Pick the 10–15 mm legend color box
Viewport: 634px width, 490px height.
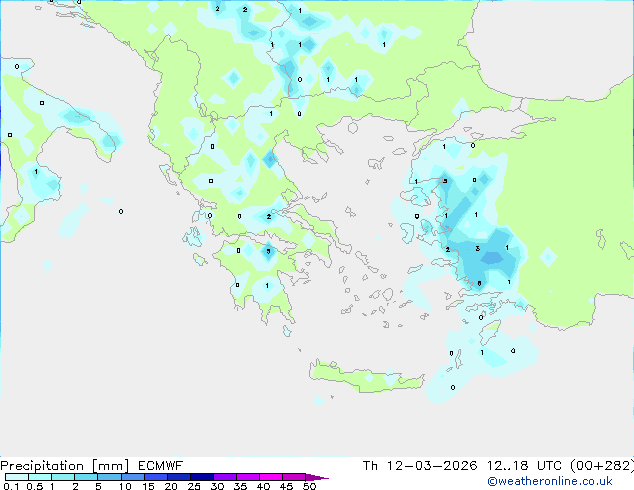(133, 477)
